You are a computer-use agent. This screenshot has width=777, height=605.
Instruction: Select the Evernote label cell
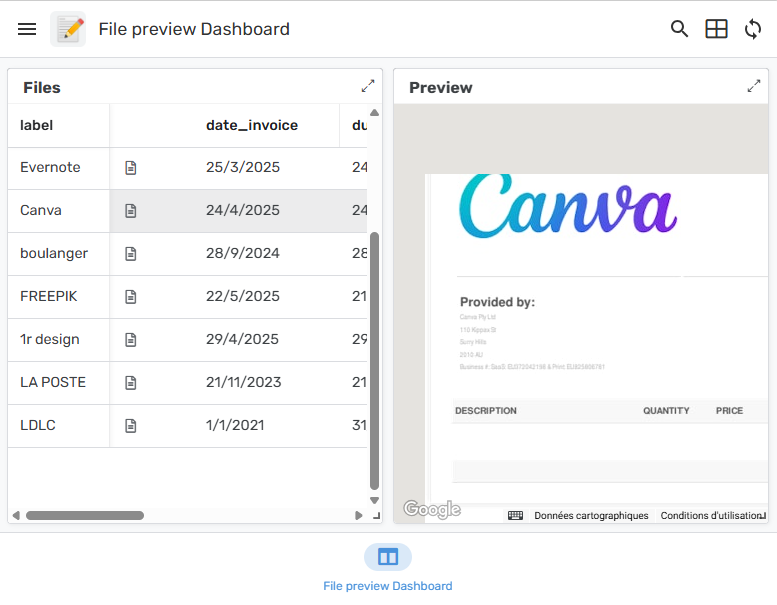point(58,168)
